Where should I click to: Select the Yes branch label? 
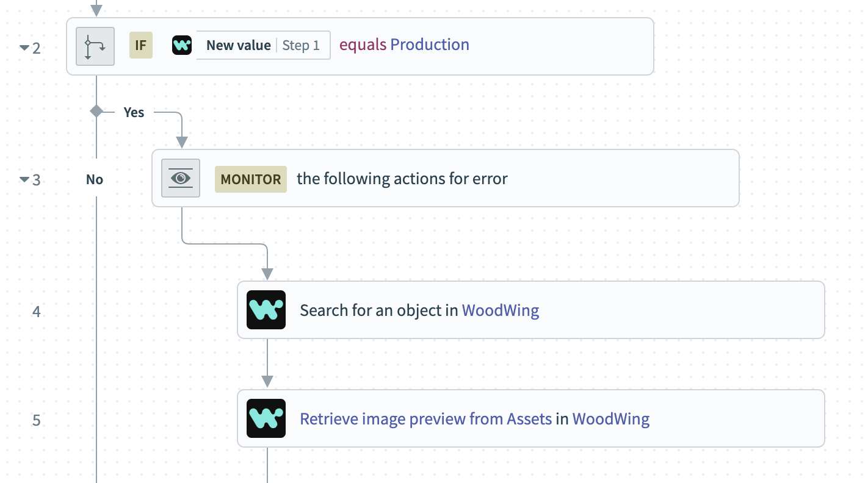[x=134, y=112]
